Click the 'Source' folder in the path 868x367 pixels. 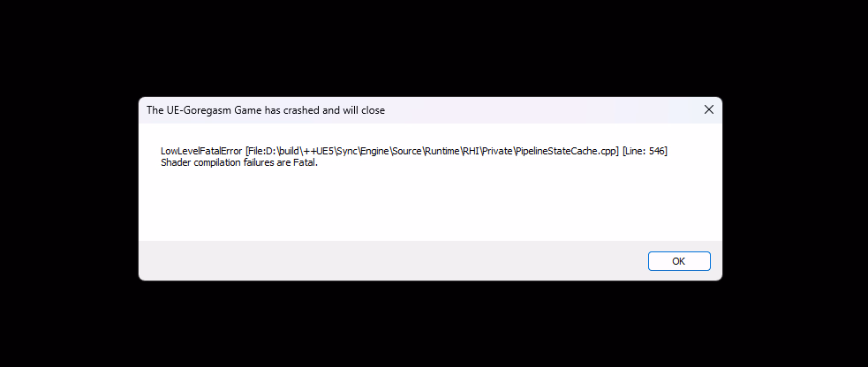click(407, 152)
